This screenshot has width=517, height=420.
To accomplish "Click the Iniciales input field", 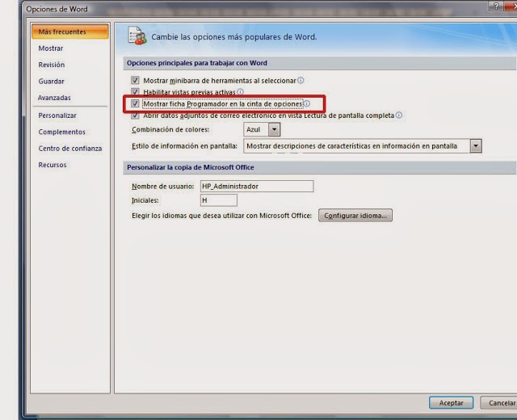I will (219, 200).
